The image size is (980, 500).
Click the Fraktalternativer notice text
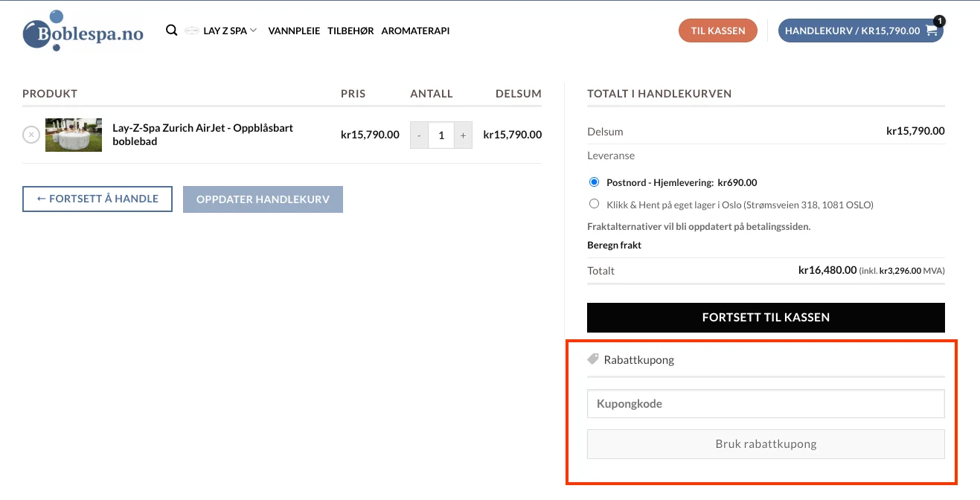(699, 226)
